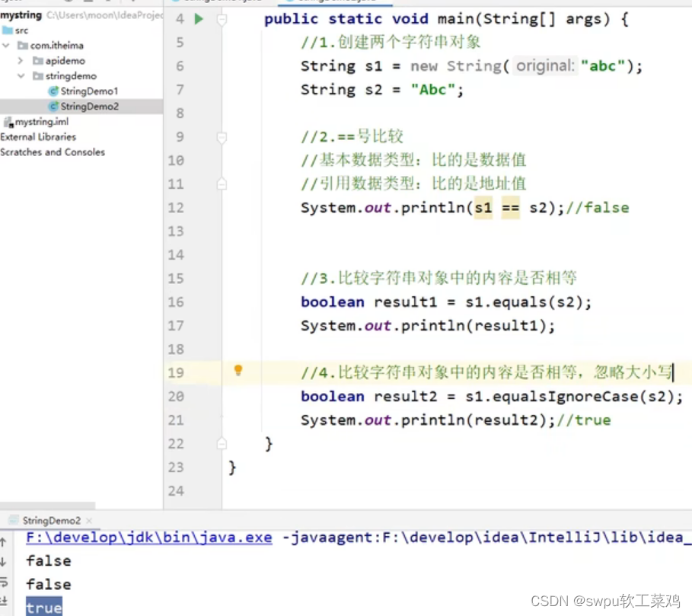
Task: Collapse the com.itheima package
Action: [6, 46]
